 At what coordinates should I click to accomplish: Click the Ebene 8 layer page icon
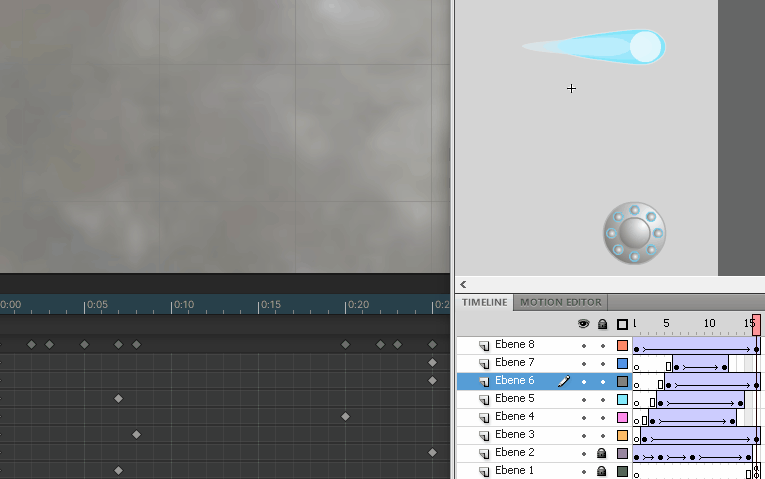tap(484, 346)
